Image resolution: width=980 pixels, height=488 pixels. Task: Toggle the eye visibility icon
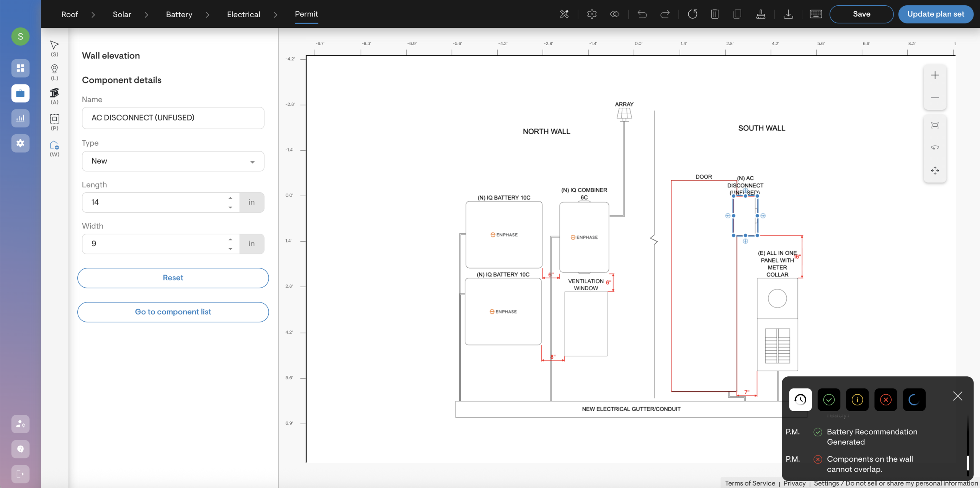tap(614, 14)
